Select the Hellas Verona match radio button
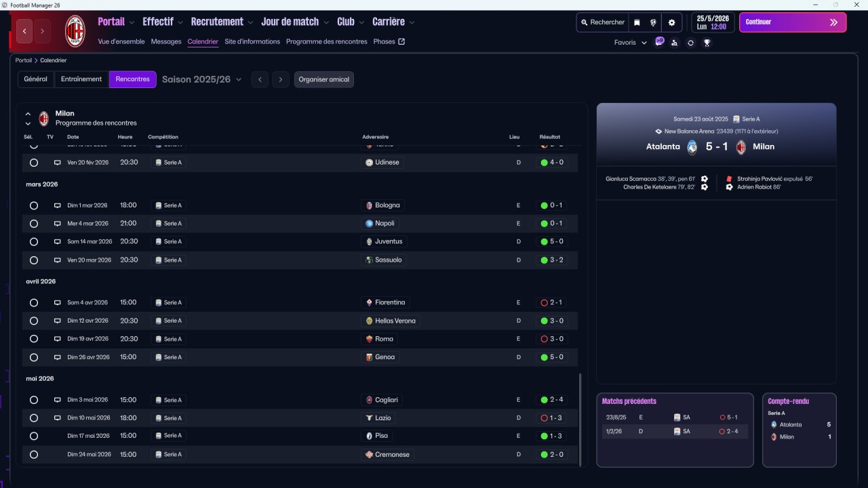Image resolution: width=868 pixels, height=488 pixels. click(34, 321)
